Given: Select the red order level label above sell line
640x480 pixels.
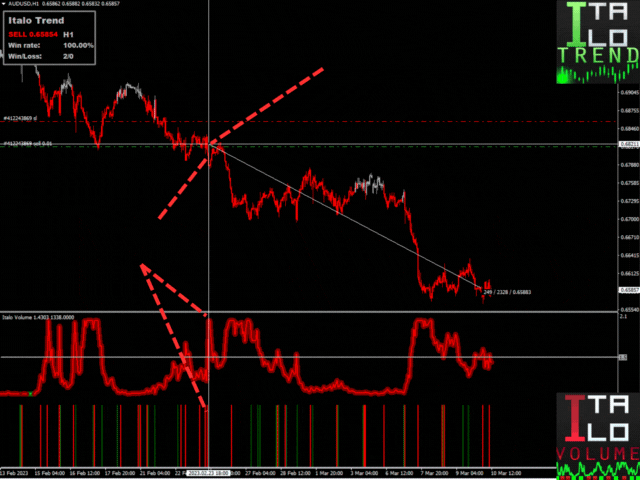Looking at the screenshot, I should click(23, 119).
